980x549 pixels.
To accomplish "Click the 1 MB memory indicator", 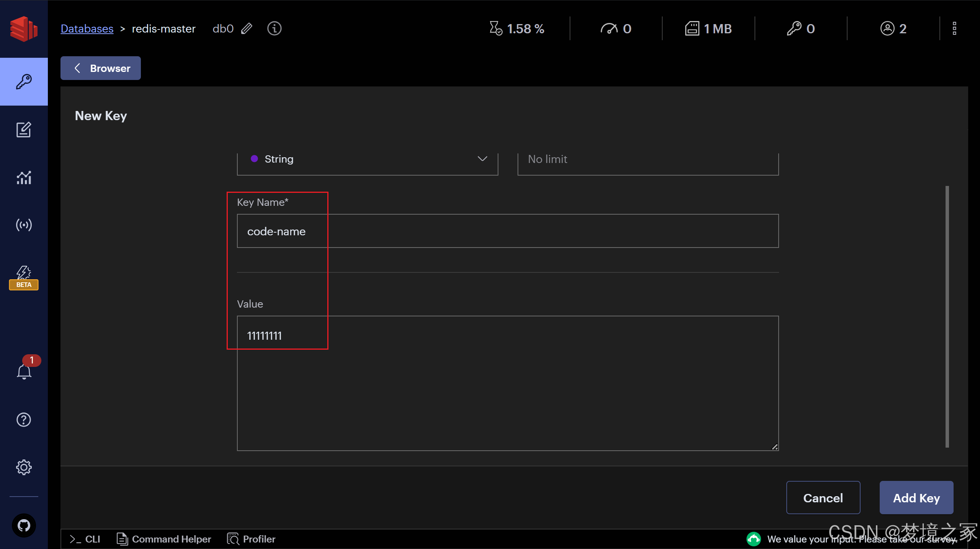I will pyautogui.click(x=708, y=29).
